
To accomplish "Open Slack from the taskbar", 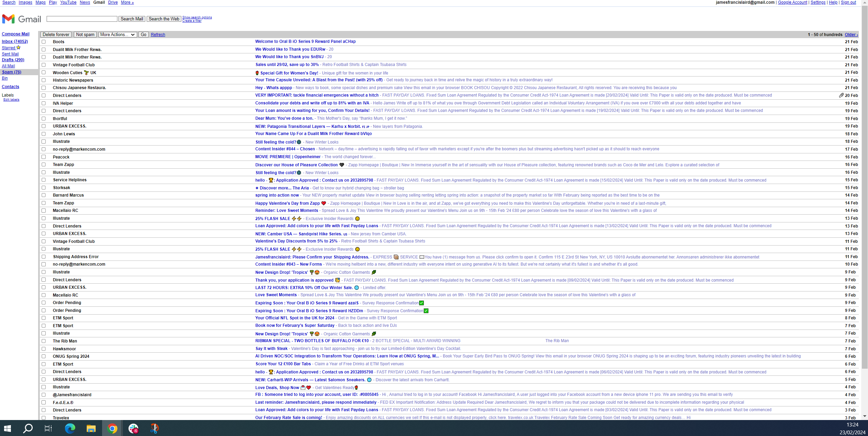I will [133, 428].
